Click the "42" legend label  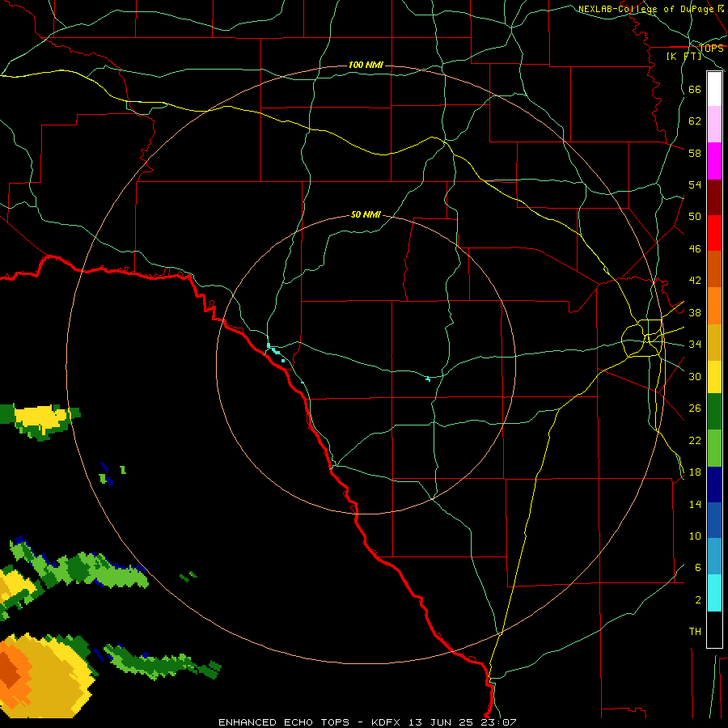[695, 281]
